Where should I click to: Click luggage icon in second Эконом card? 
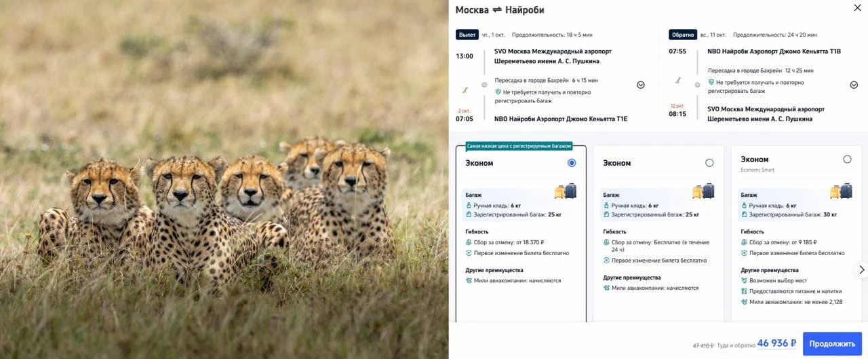tap(703, 191)
